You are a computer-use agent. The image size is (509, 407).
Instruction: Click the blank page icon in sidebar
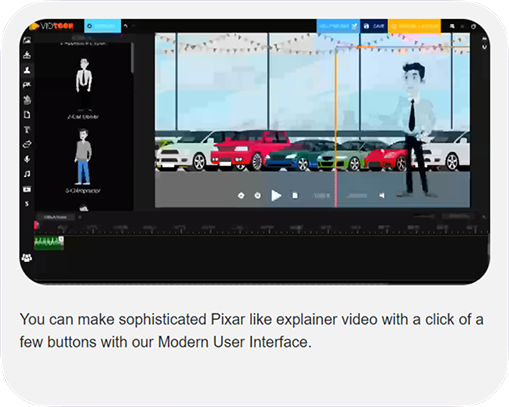[x=27, y=115]
